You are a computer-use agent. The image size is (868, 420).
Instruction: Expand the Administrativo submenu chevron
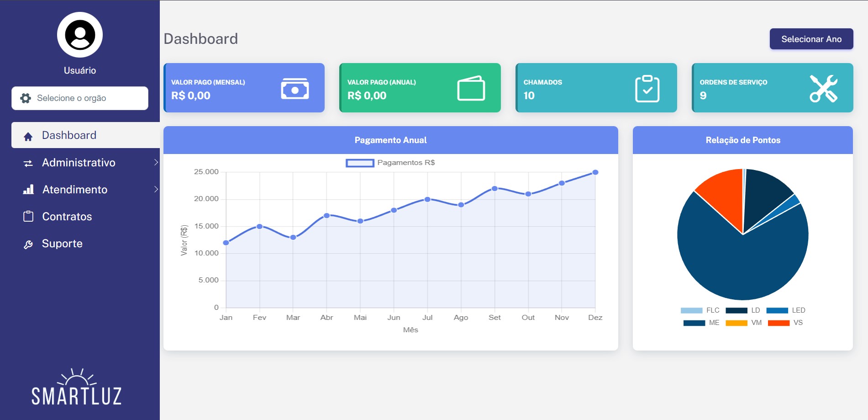[156, 162]
